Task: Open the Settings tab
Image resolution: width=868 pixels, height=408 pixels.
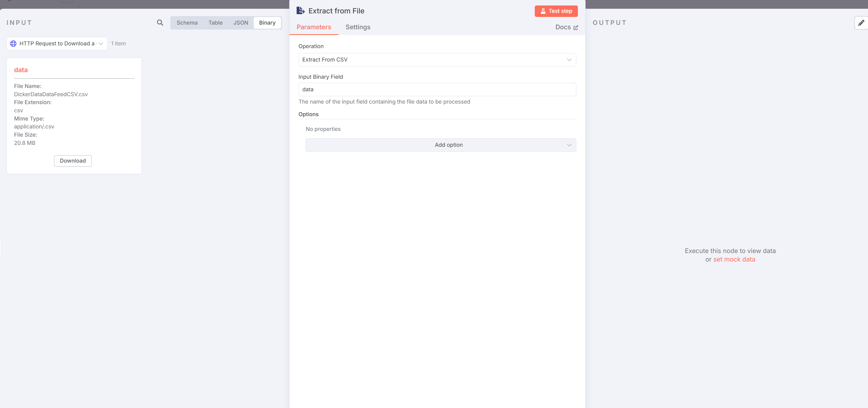Action: (x=358, y=27)
